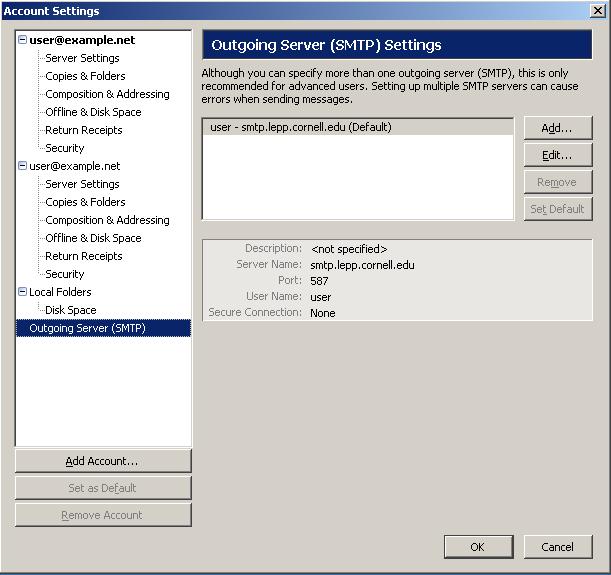Click the Add Account... button
The height and width of the screenshot is (575, 611).
[103, 461]
